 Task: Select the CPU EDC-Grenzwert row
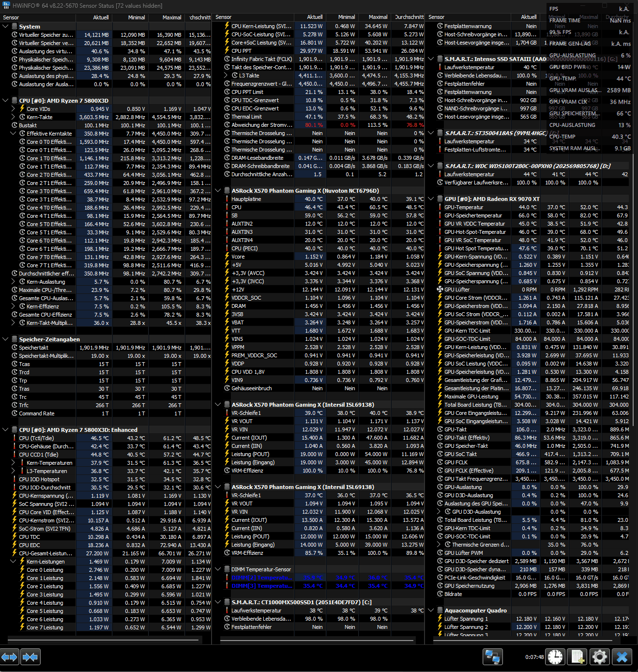point(319,108)
